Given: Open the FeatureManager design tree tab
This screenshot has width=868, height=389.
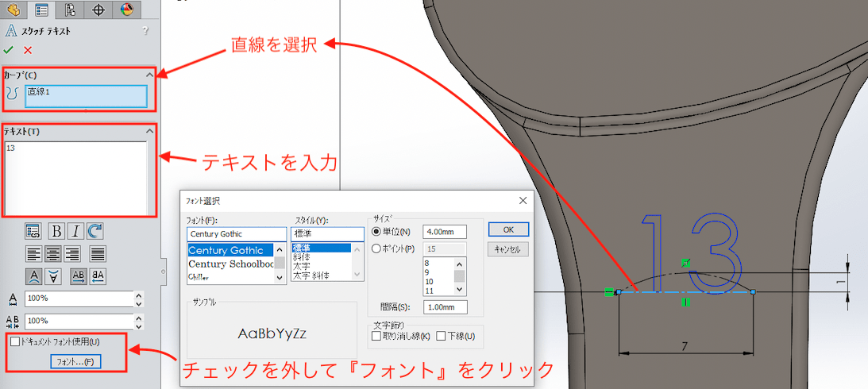Looking at the screenshot, I should pyautogui.click(x=13, y=9).
